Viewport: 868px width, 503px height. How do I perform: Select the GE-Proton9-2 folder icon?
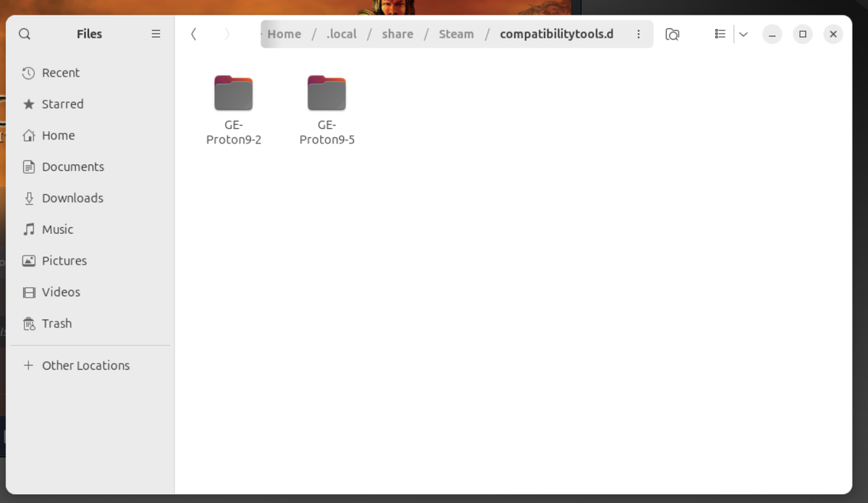233,93
